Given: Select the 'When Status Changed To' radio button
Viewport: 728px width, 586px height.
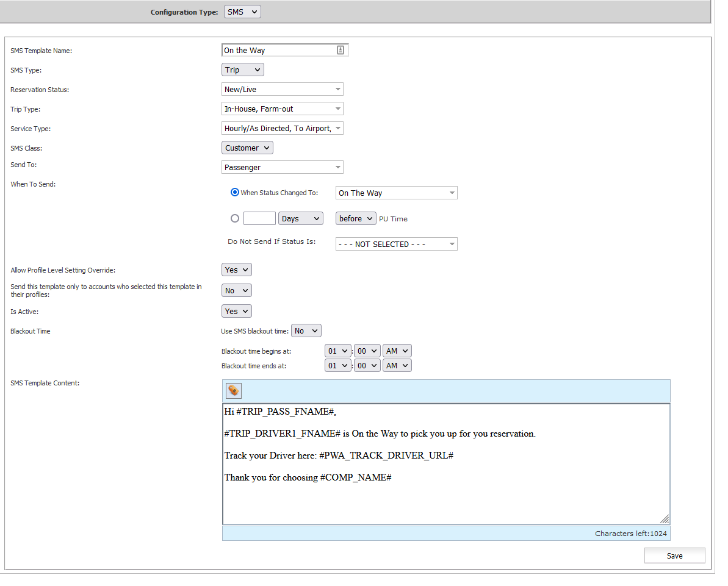Looking at the screenshot, I should coord(235,193).
